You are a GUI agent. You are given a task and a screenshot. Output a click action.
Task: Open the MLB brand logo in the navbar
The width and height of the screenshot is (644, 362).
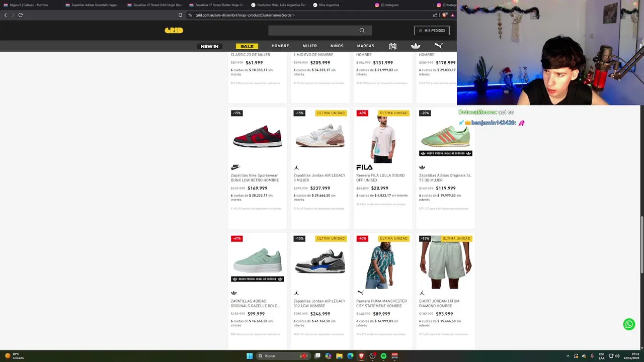click(393, 46)
